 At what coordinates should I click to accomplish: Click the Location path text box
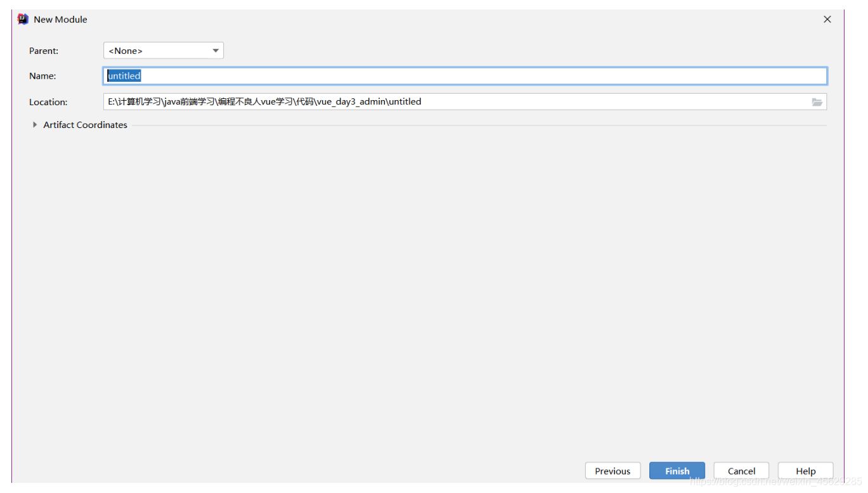380,101
